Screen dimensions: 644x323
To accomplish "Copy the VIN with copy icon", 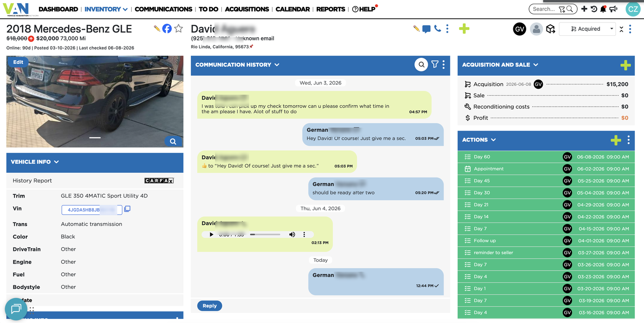I will 127,209.
